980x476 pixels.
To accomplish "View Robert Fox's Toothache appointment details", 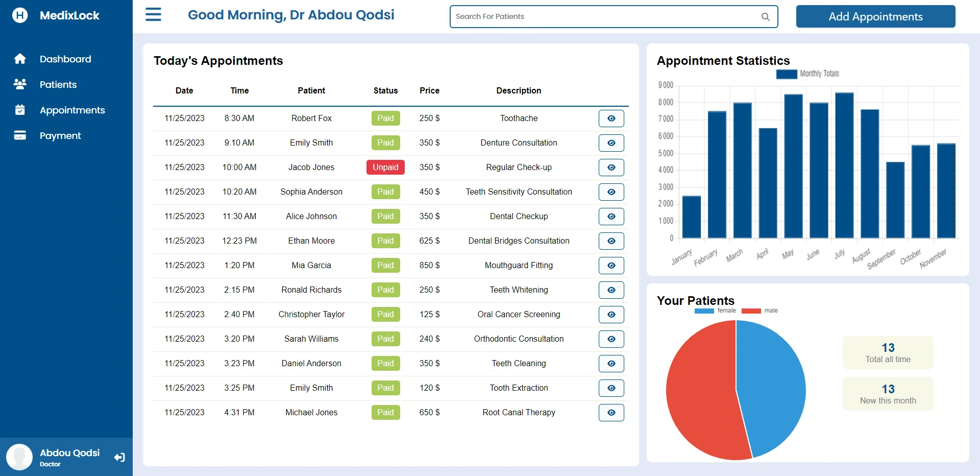I will point(611,118).
